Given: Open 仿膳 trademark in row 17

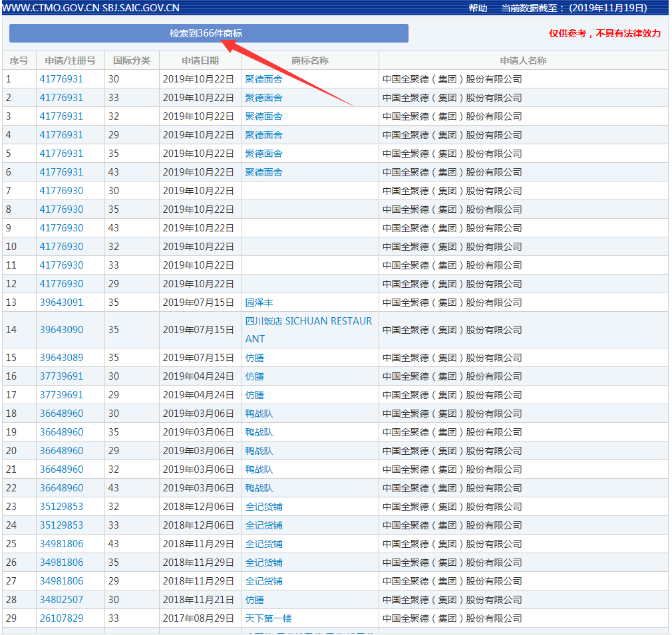Looking at the screenshot, I should 255,395.
